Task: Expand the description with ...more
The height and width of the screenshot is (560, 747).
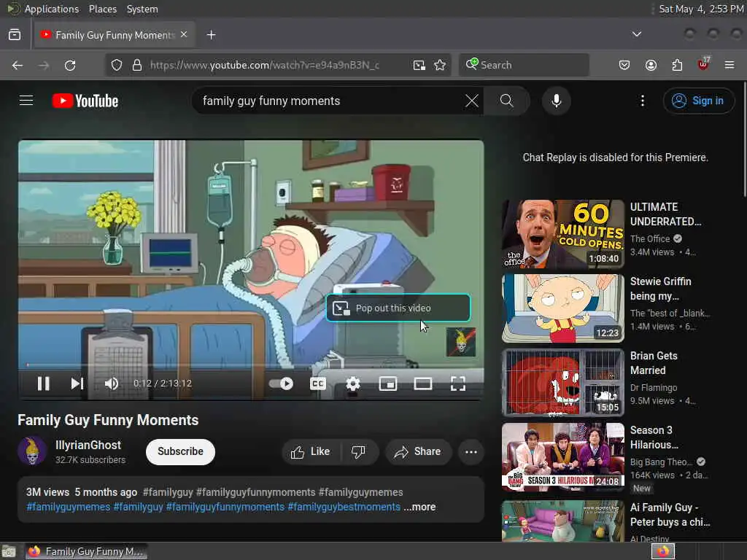Action: (x=419, y=507)
